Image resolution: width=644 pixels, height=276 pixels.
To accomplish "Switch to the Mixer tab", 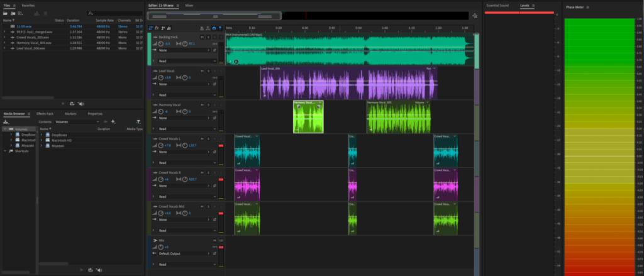I will click(189, 5).
